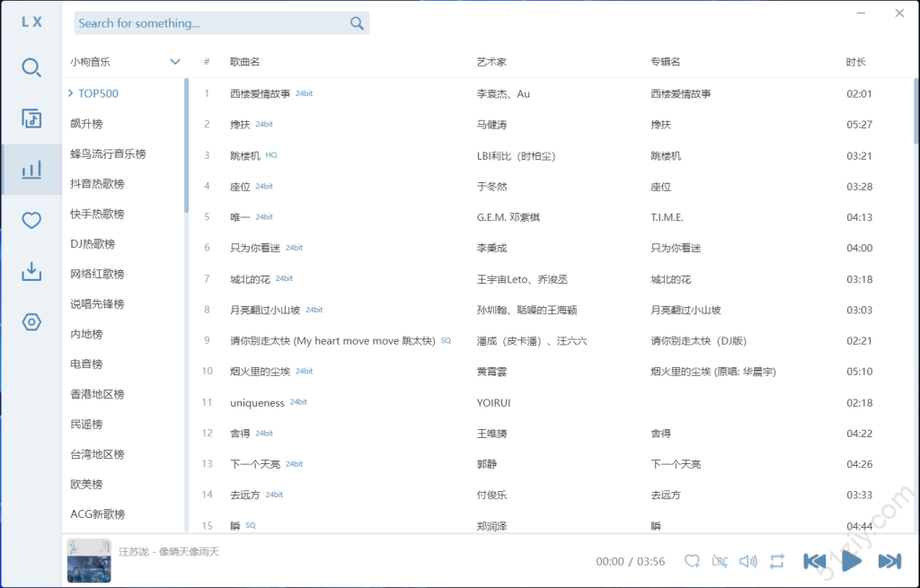This screenshot has height=588, width=920.
Task: Toggle desktop lyrics LRC icon
Action: [720, 561]
